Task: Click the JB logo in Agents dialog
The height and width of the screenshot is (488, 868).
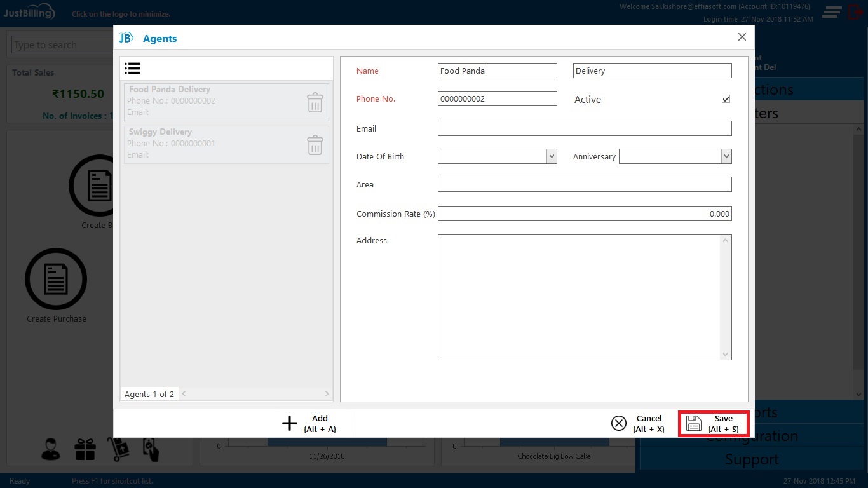Action: [x=126, y=38]
